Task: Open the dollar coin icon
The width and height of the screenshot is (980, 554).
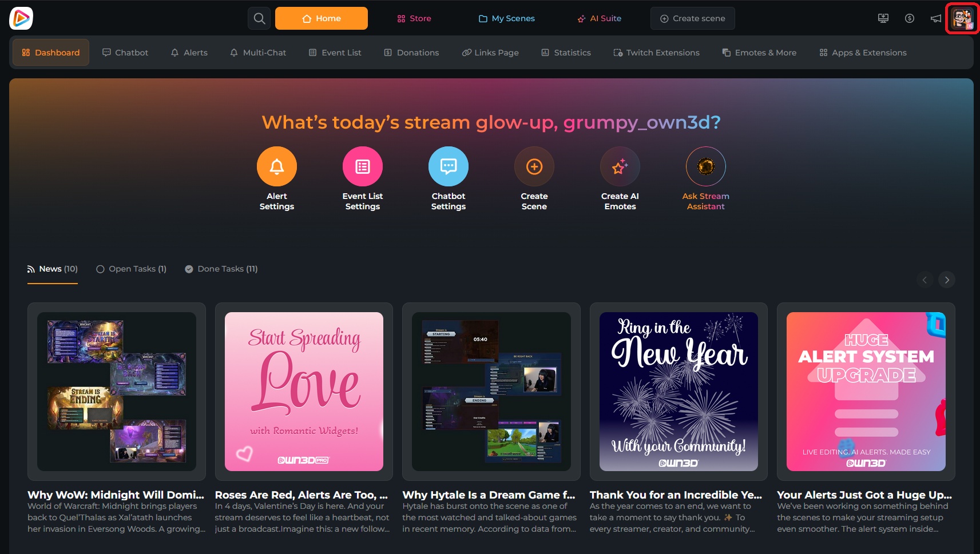Action: pyautogui.click(x=910, y=18)
